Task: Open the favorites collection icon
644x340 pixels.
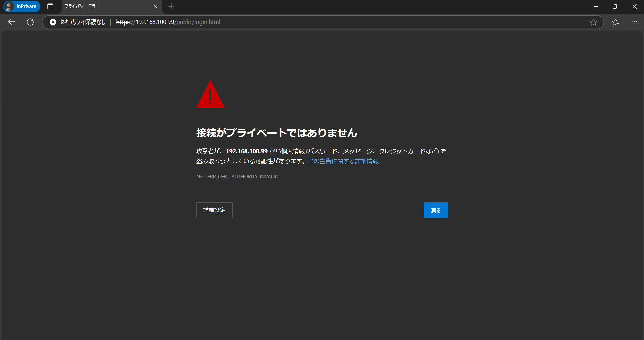Action: [x=616, y=22]
